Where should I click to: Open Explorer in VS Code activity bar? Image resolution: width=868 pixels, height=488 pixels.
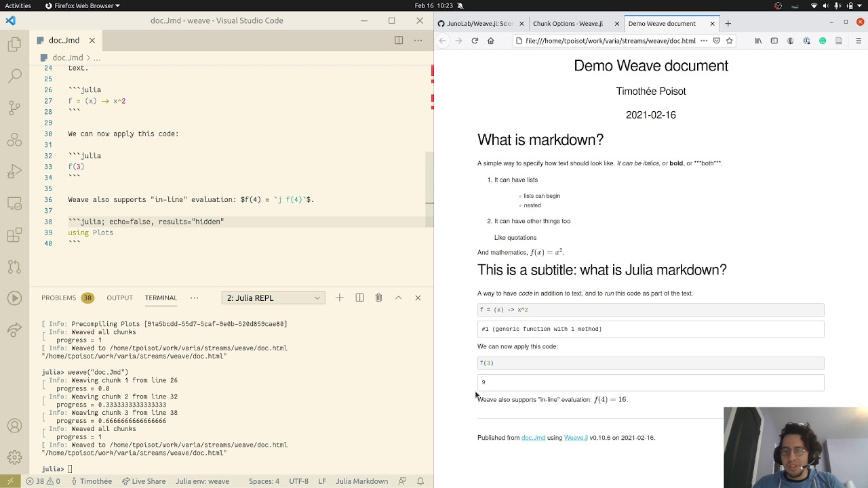(14, 45)
